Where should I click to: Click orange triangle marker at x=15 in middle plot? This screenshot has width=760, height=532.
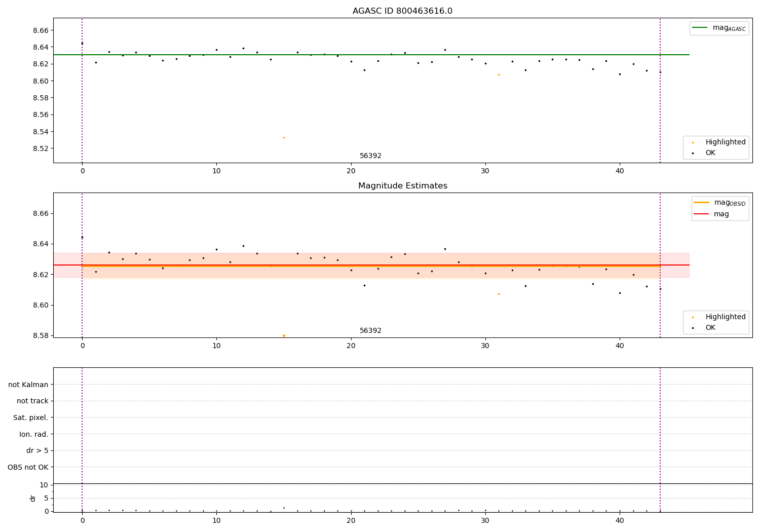(x=284, y=335)
